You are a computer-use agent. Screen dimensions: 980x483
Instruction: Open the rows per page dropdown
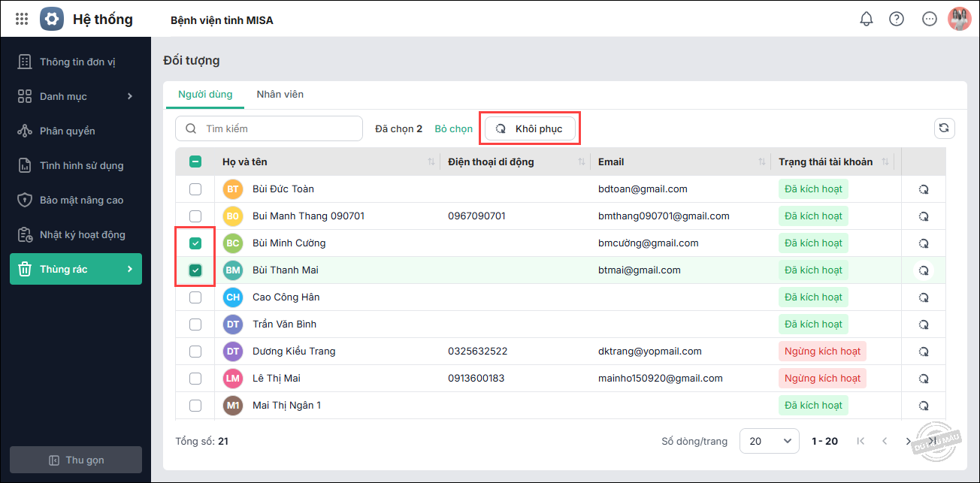(769, 441)
